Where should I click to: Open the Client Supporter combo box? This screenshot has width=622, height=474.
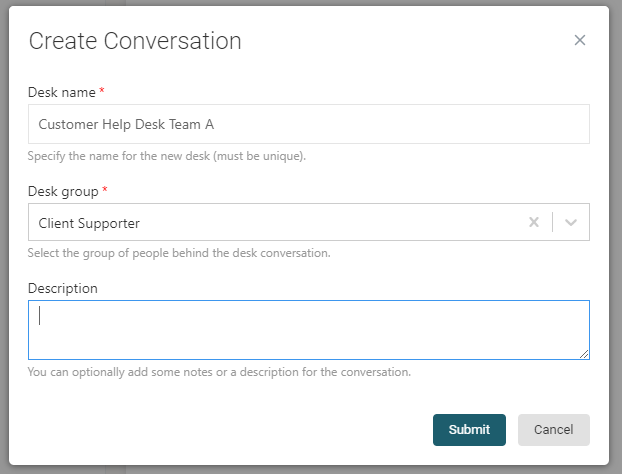click(x=270, y=223)
